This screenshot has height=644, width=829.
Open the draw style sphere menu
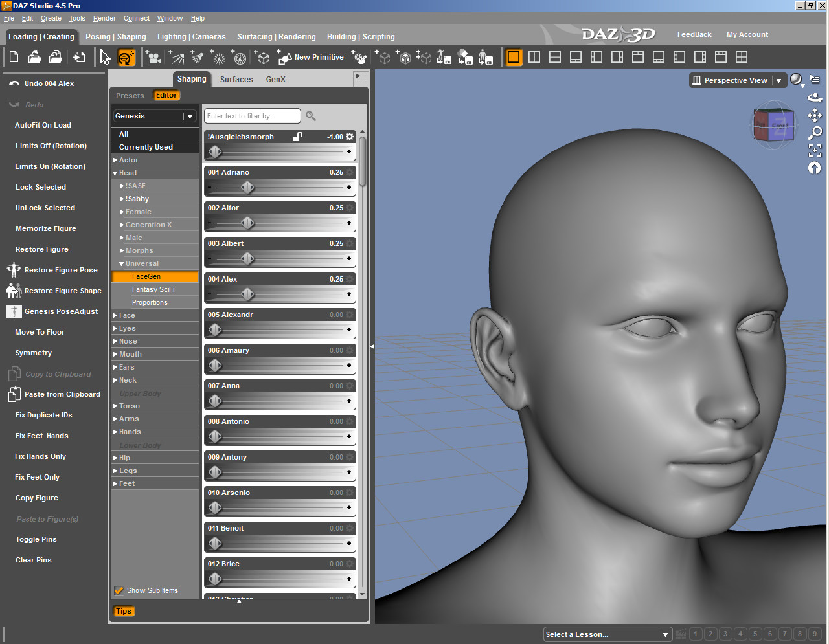[797, 80]
